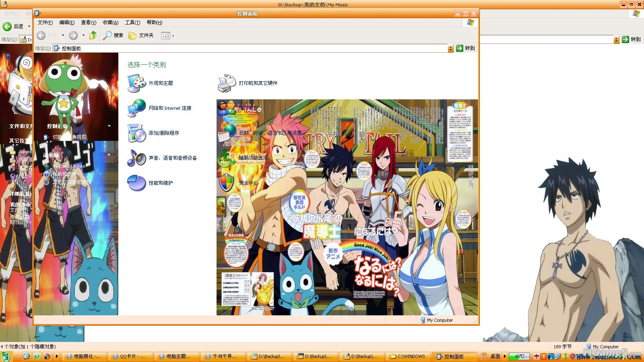Open the 帮助(H) menu in Control Panel
Image resolution: width=644 pixels, height=362 pixels.
[x=155, y=23]
